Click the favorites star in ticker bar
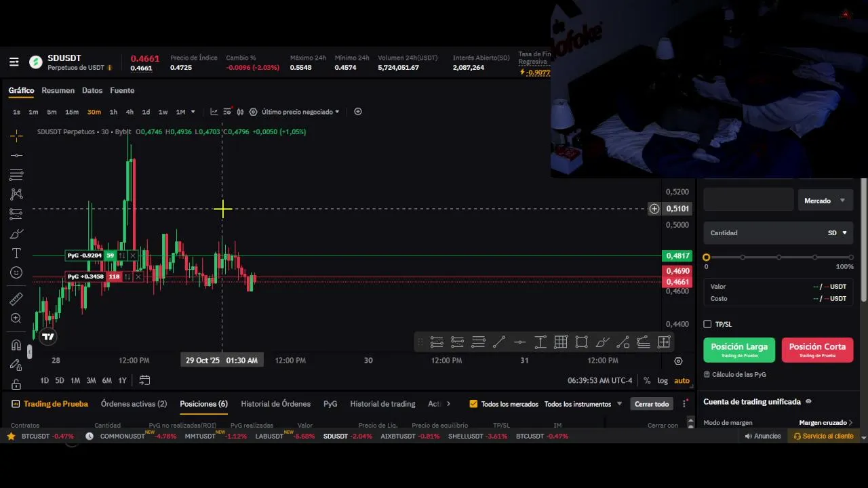 click(11, 436)
